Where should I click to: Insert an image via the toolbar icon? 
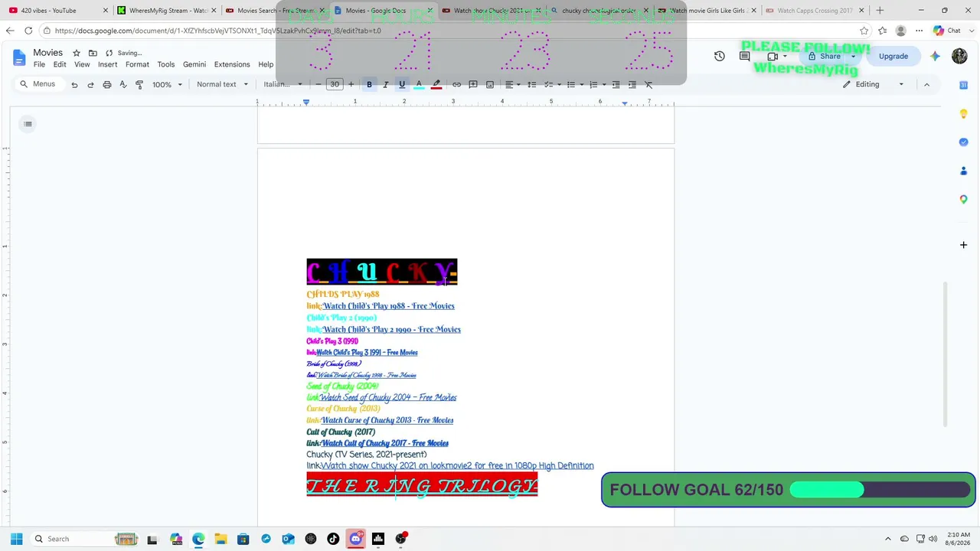[x=490, y=84]
